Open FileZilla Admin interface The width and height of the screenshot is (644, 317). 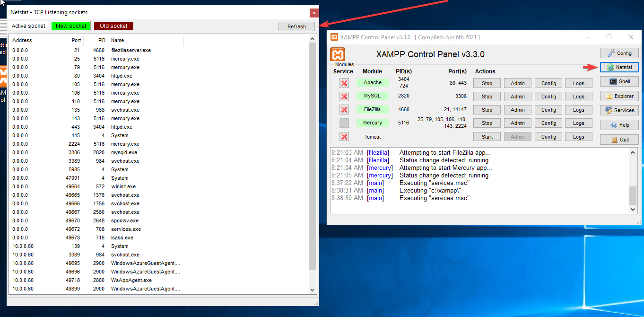[518, 110]
